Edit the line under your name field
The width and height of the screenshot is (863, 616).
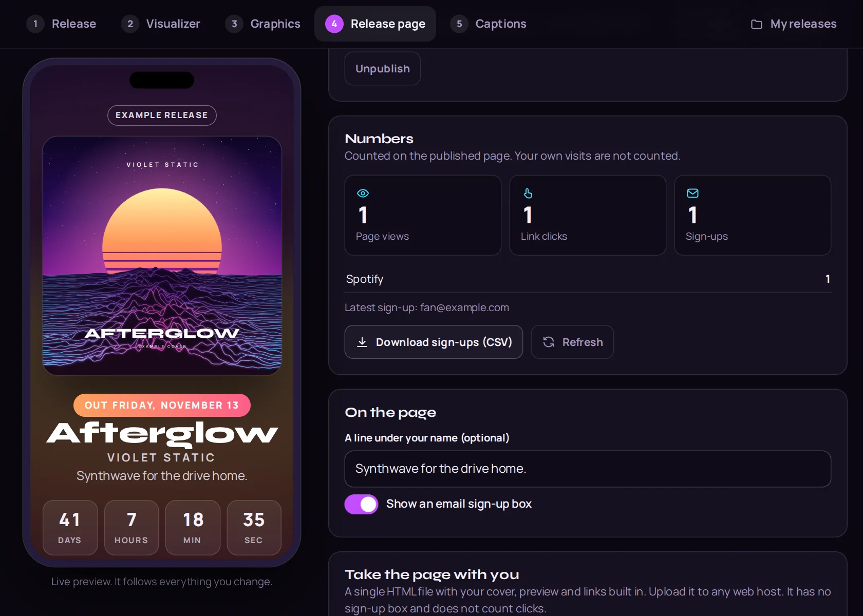(x=588, y=469)
